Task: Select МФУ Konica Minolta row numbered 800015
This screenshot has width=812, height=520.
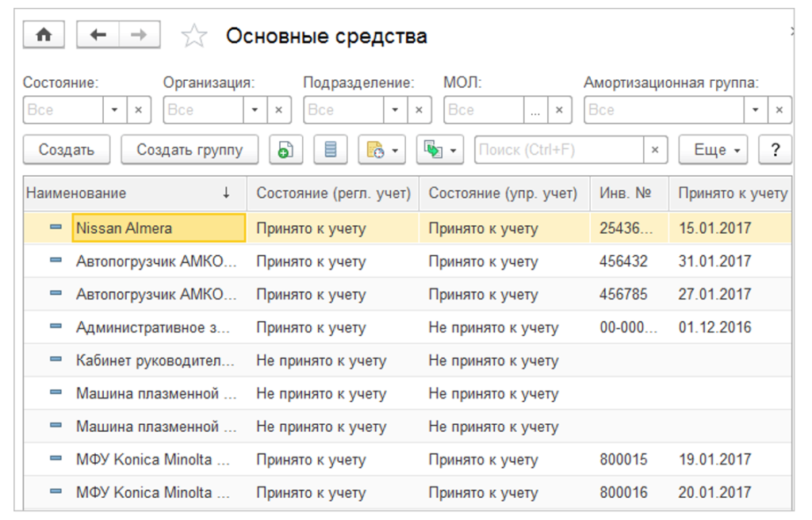Action: [408, 460]
